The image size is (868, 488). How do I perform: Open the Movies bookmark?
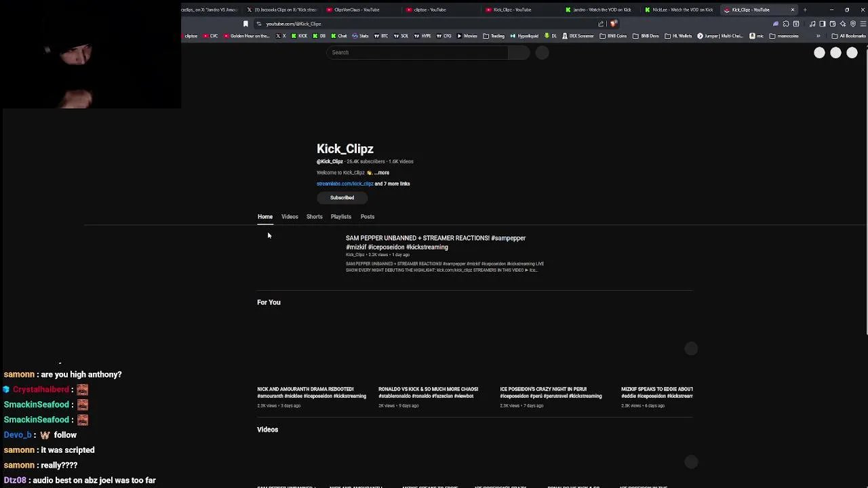click(x=467, y=36)
